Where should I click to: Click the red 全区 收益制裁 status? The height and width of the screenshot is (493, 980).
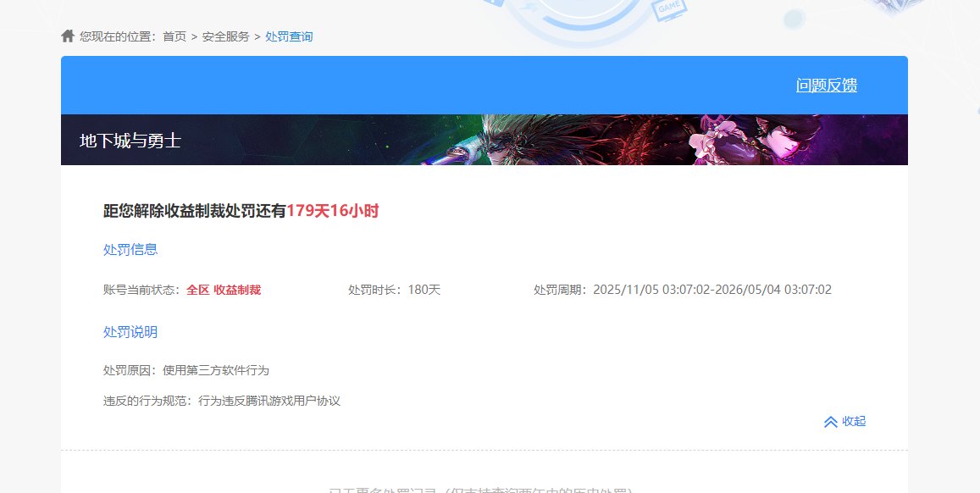tap(224, 289)
